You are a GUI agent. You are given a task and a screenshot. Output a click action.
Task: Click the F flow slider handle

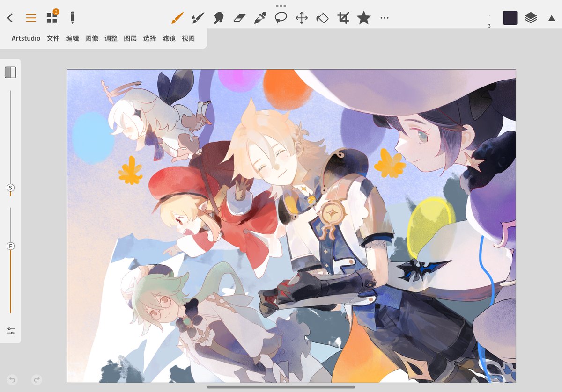click(x=10, y=246)
